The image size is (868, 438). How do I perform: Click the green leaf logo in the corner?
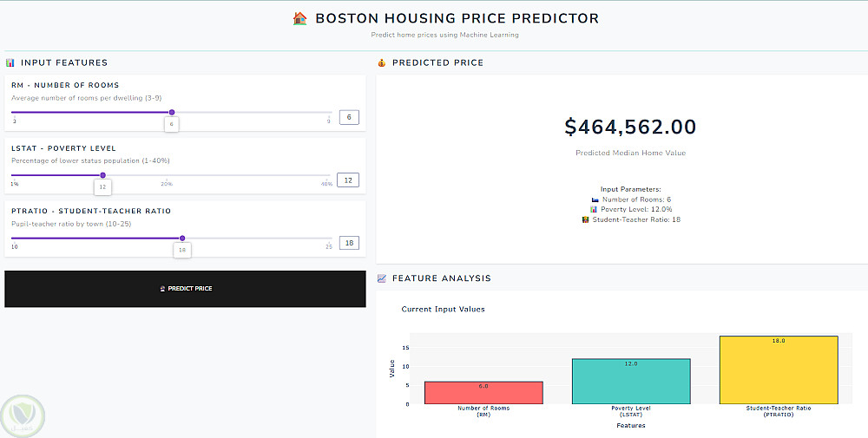[x=23, y=416]
